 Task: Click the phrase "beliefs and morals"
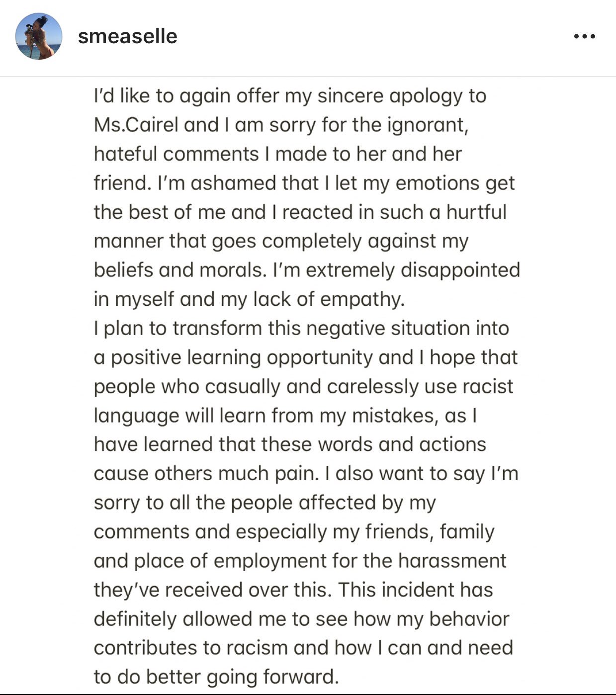point(177,270)
